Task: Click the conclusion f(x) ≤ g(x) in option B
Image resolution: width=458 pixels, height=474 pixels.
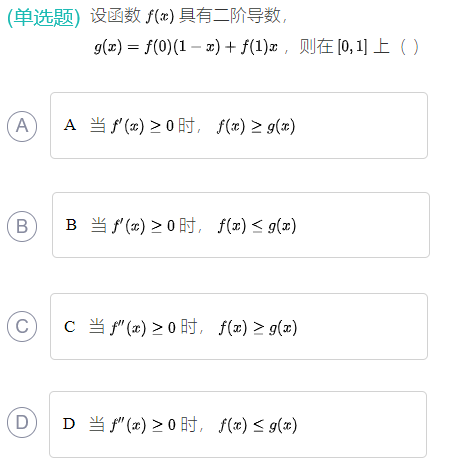Action: click(257, 226)
